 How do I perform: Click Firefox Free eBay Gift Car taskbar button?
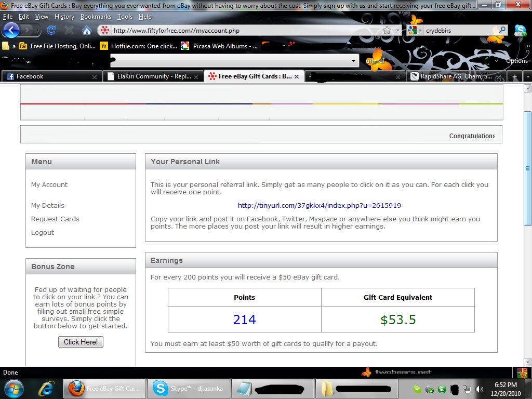point(104,389)
